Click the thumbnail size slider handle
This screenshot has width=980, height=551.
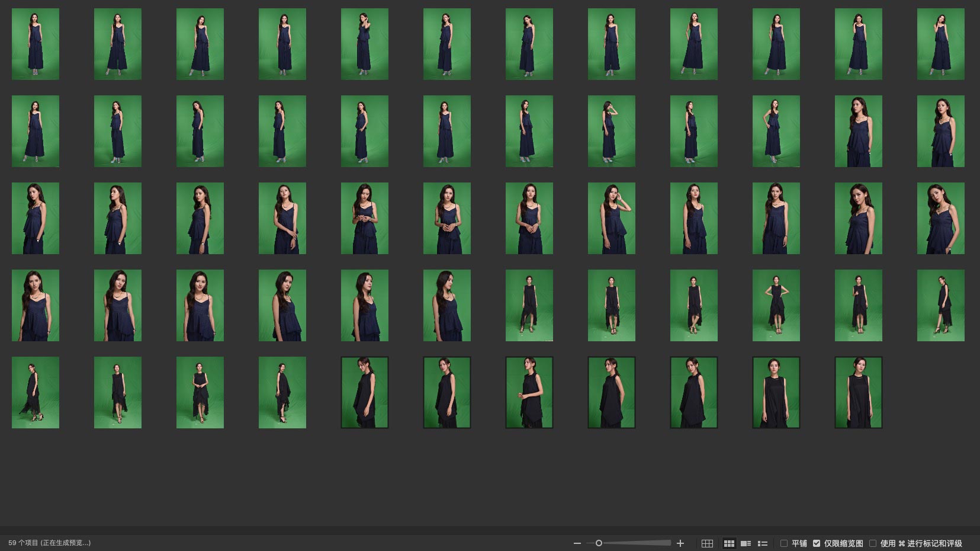599,543
